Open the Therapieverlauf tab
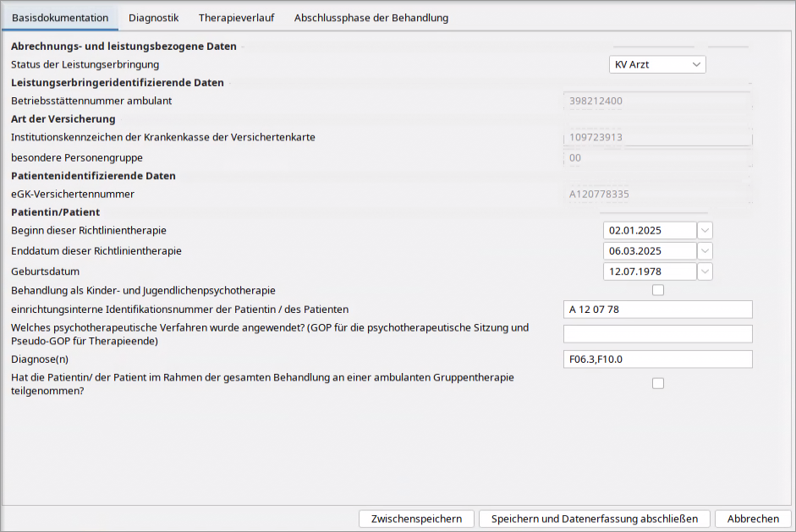 click(x=236, y=18)
